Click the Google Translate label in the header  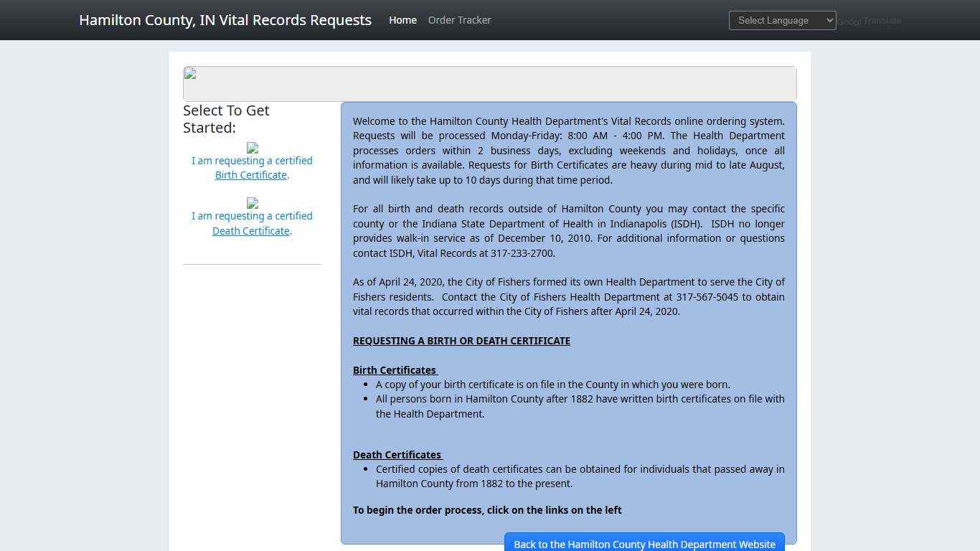(868, 21)
